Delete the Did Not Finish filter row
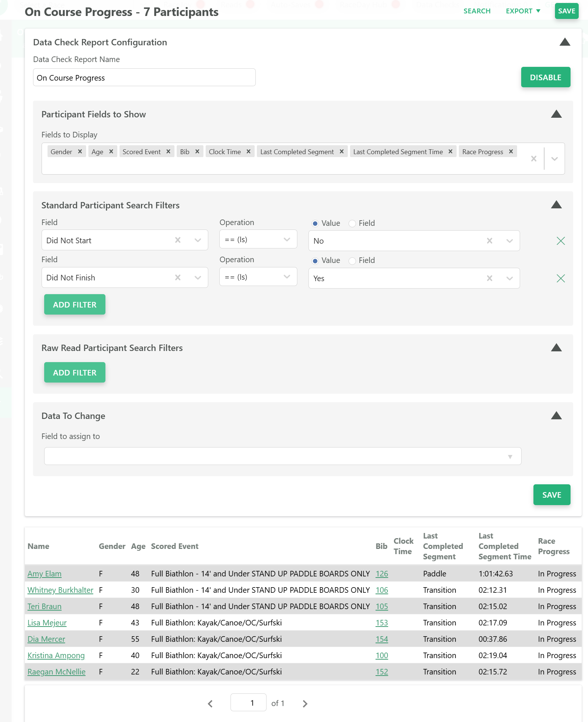The image size is (588, 722). [x=561, y=279]
